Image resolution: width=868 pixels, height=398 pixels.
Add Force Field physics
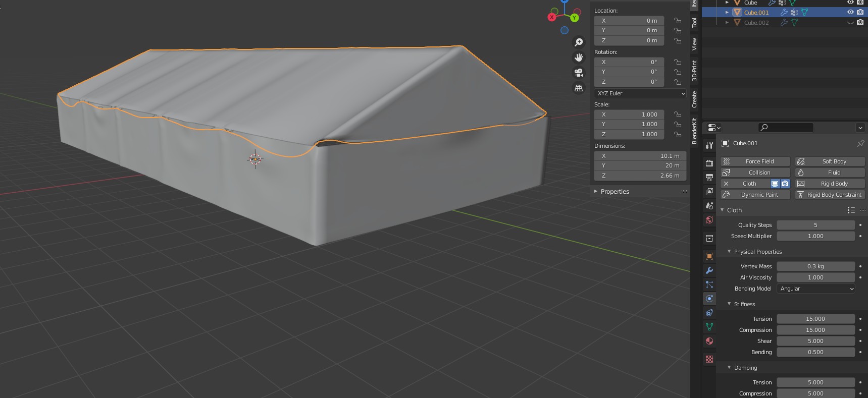pyautogui.click(x=755, y=161)
